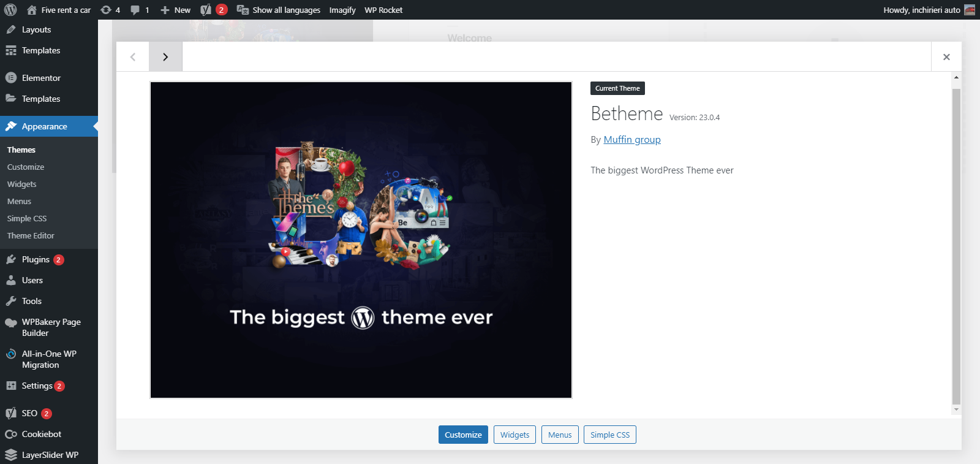Open the Five rent a car site link
The image size is (980, 464).
(59, 10)
